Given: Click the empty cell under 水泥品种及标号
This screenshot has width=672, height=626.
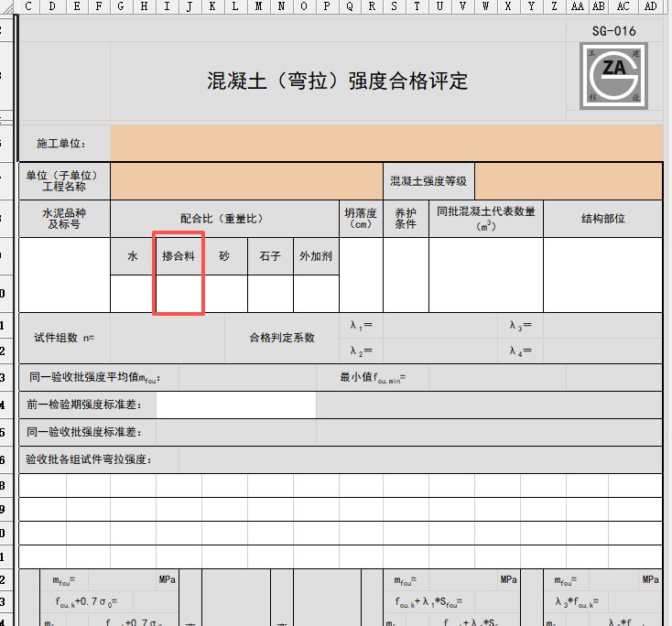Looking at the screenshot, I should [x=64, y=275].
